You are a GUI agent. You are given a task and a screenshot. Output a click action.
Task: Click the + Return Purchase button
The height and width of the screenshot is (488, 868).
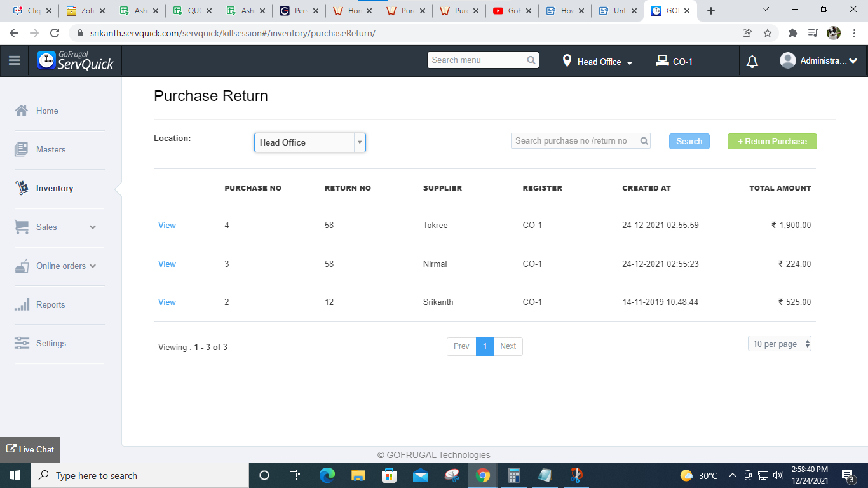(x=772, y=141)
